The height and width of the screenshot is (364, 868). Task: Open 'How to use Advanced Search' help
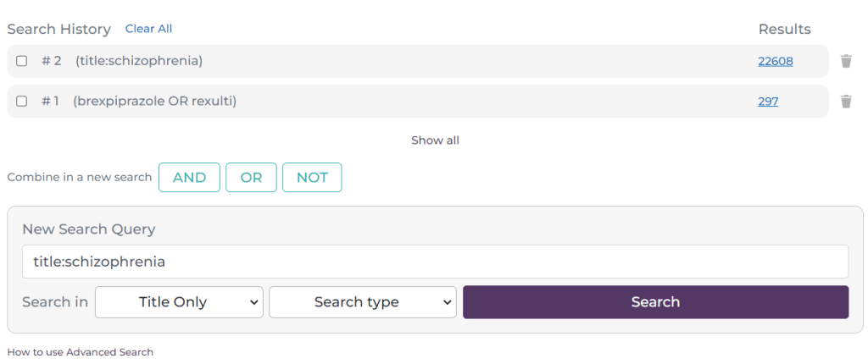81,351
